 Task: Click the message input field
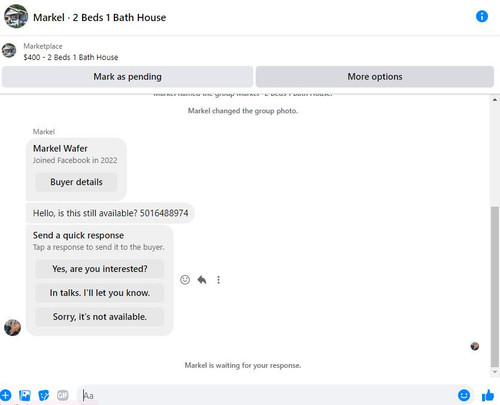tap(267, 396)
